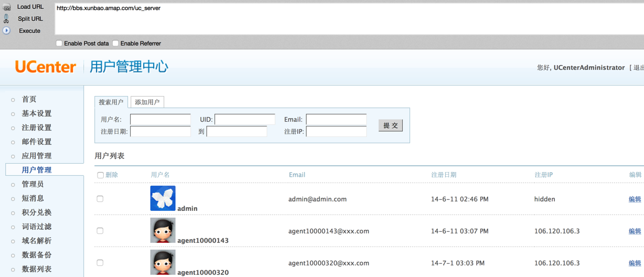Click admin@admin.com email cell

point(317,199)
